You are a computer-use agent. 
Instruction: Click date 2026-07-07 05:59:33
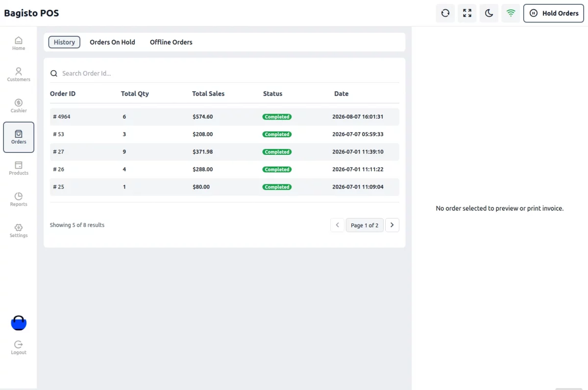click(x=358, y=134)
